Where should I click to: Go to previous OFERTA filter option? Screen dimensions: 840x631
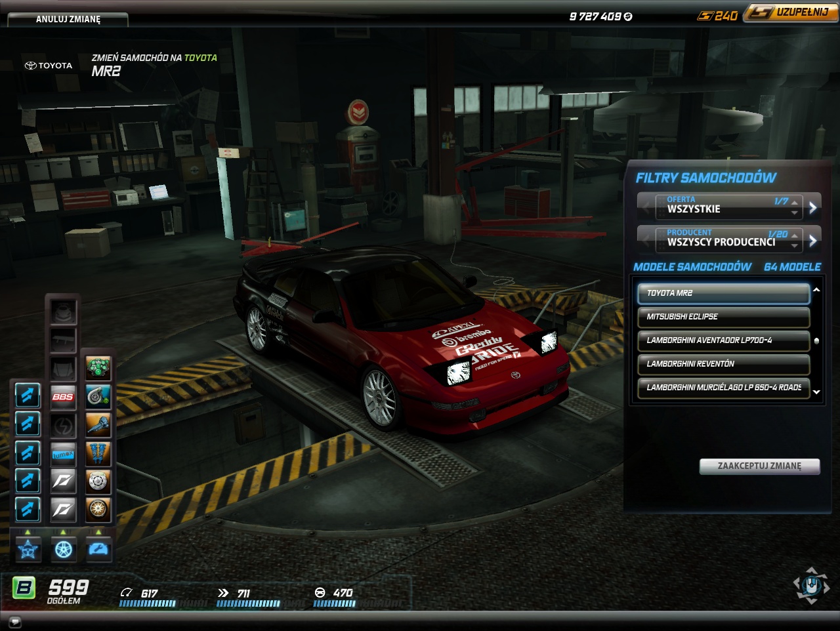(x=646, y=207)
